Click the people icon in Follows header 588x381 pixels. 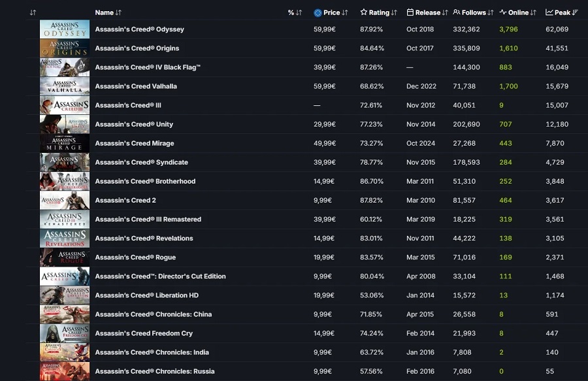(x=457, y=12)
